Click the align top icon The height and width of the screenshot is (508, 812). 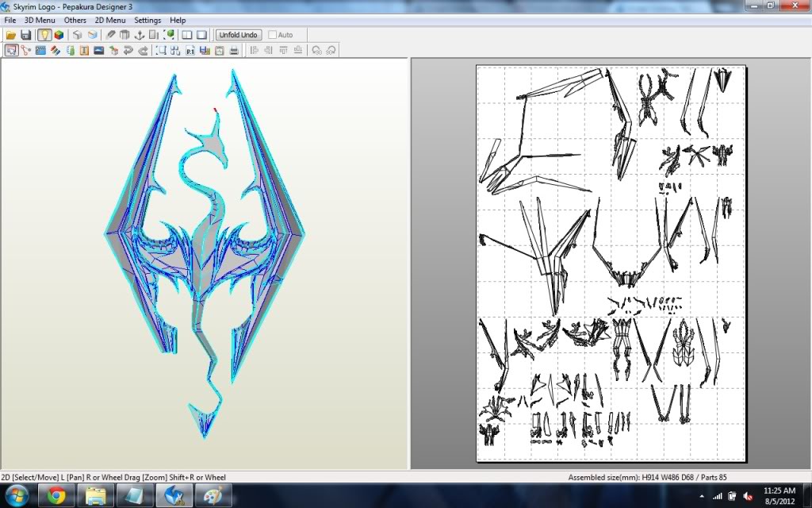(x=283, y=50)
